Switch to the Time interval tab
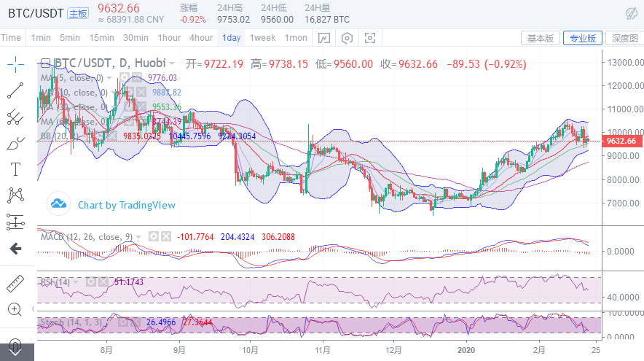This screenshot has width=644, height=361. pos(11,38)
